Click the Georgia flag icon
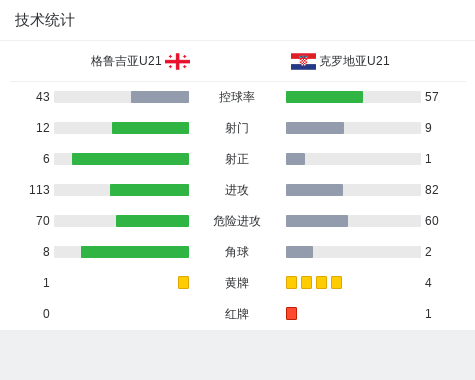This screenshot has width=475, height=380. coord(177,61)
